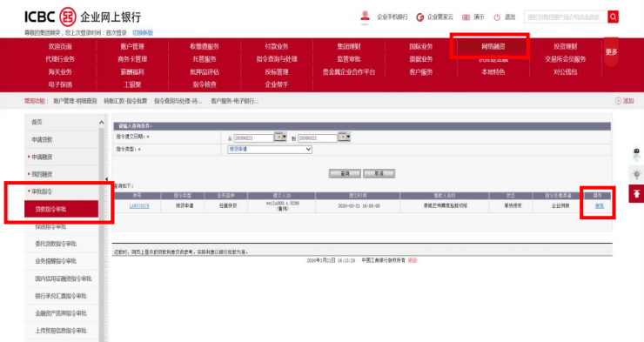Image resolution: width=644 pixels, height=342 pixels.
Task: Click the start date input field
Action: 253,138
